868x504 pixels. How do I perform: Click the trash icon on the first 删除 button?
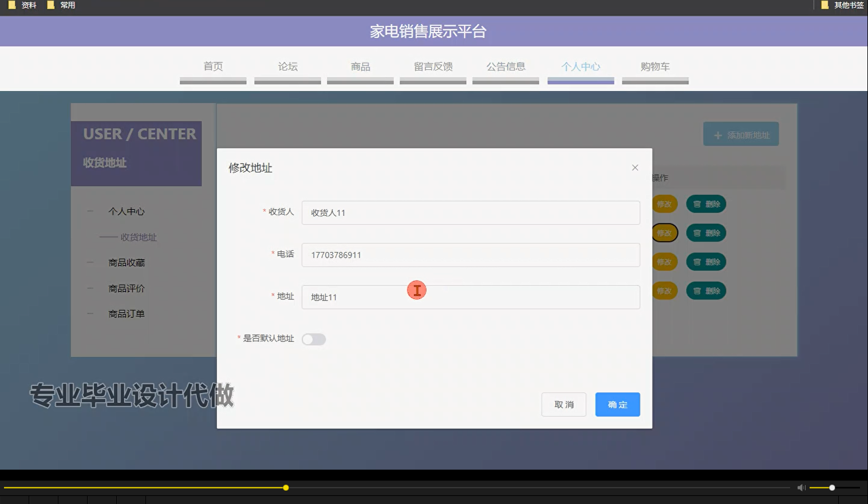coord(698,204)
